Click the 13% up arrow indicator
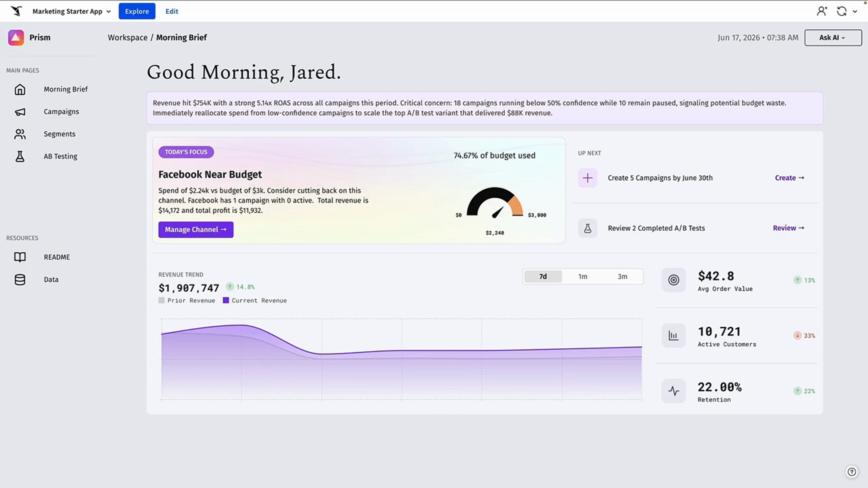 [x=797, y=280]
